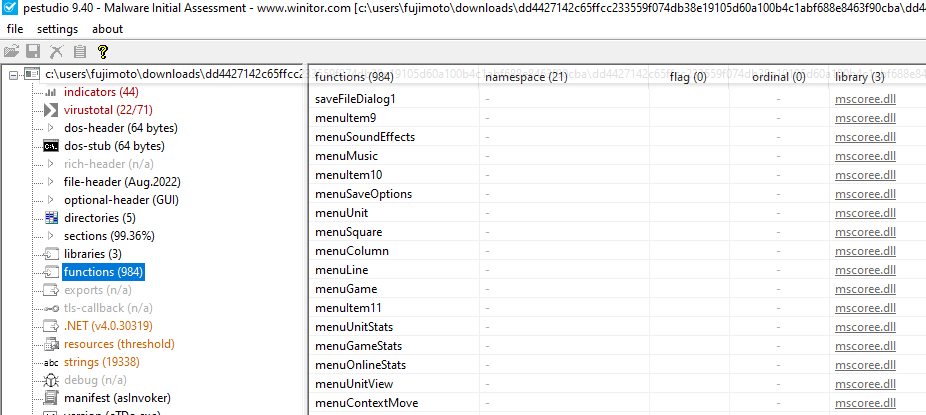Click the save toolbar icon

pyautogui.click(x=33, y=52)
